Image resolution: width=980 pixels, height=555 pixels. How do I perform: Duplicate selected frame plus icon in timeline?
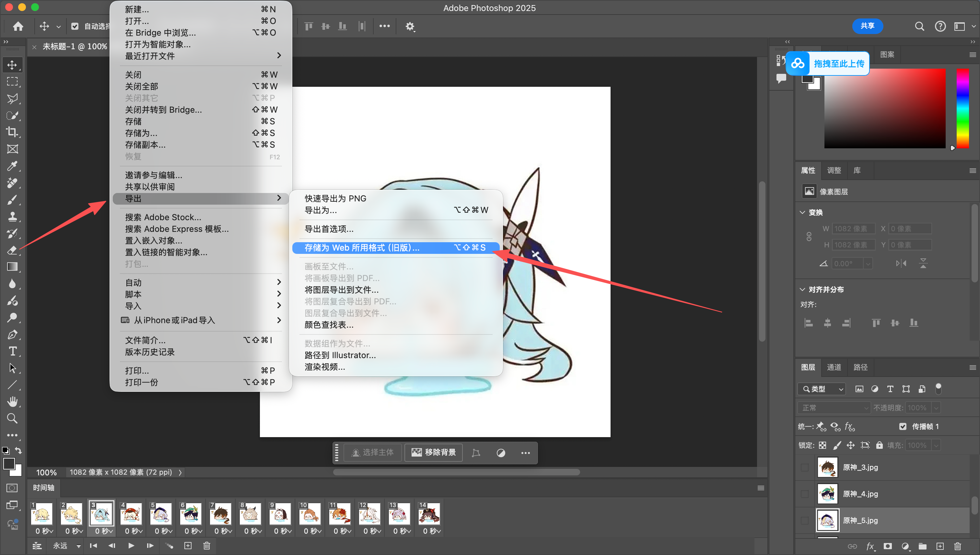[x=188, y=546]
